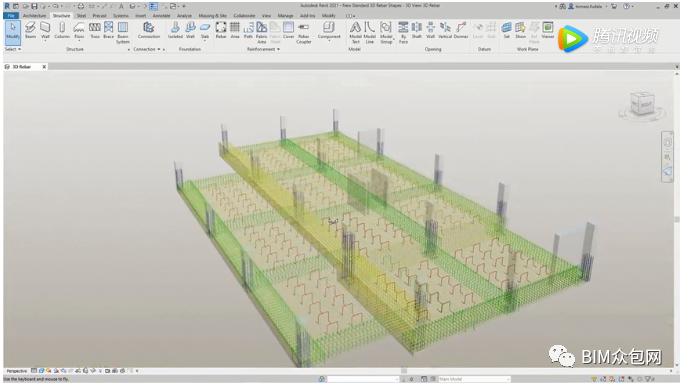Select the Wall opening tool
Viewport: 684px width, 387px height.
click(x=431, y=31)
